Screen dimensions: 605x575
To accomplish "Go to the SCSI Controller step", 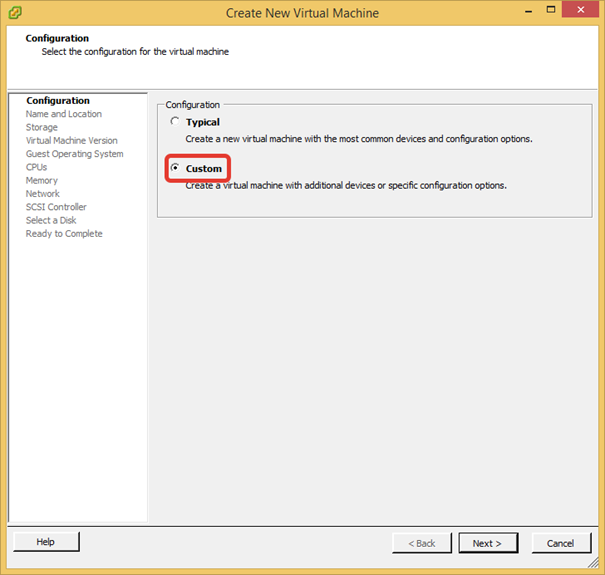I will click(x=56, y=207).
